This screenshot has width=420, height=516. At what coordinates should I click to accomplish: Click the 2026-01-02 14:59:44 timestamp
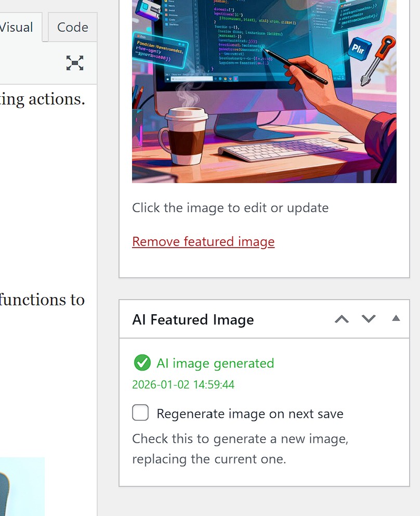point(183,385)
